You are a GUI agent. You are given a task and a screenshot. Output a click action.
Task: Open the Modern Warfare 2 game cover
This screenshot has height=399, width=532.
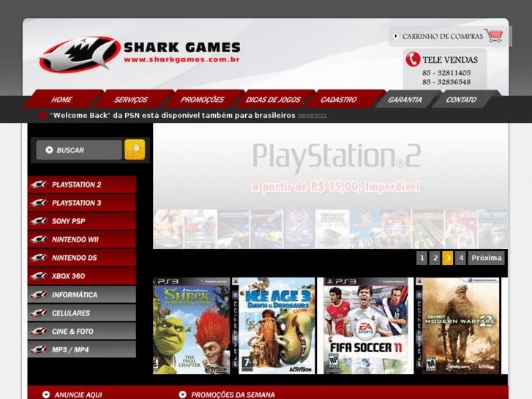[x=457, y=326]
